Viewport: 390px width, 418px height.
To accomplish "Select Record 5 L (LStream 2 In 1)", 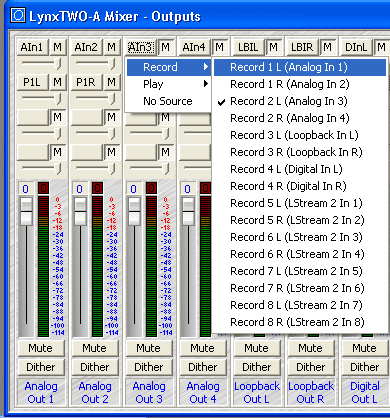I will pyautogui.click(x=300, y=203).
